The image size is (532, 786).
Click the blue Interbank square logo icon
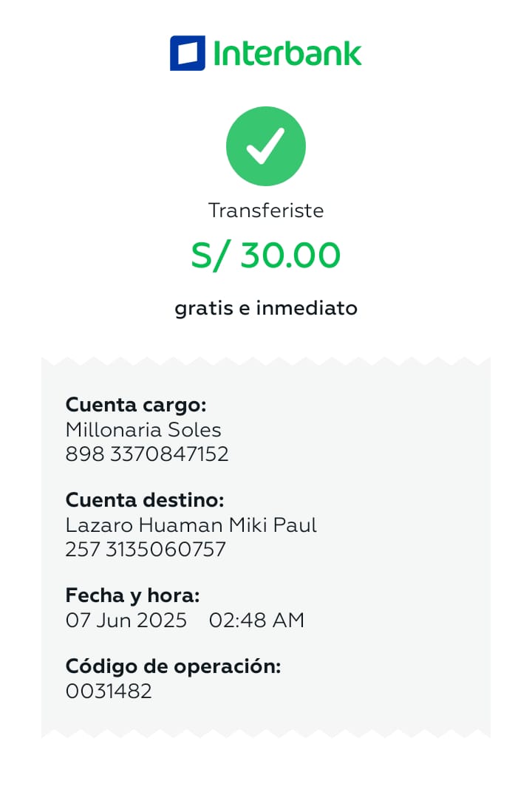[187, 53]
